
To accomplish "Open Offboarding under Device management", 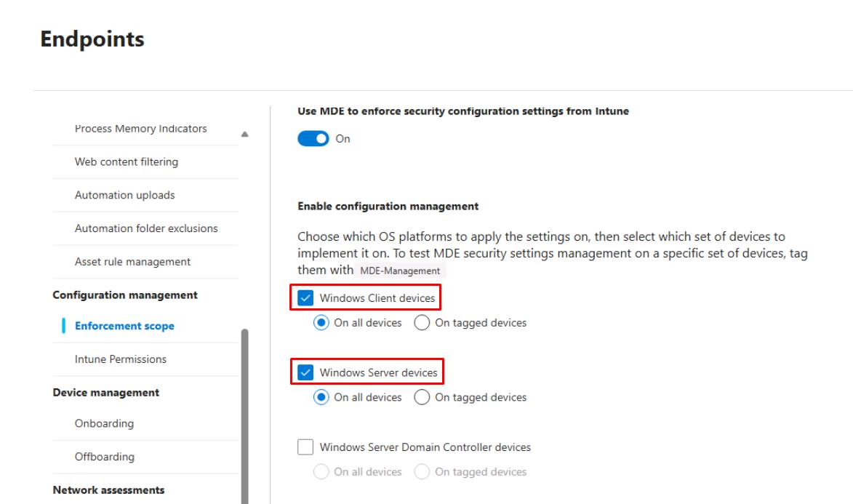I will tap(105, 457).
